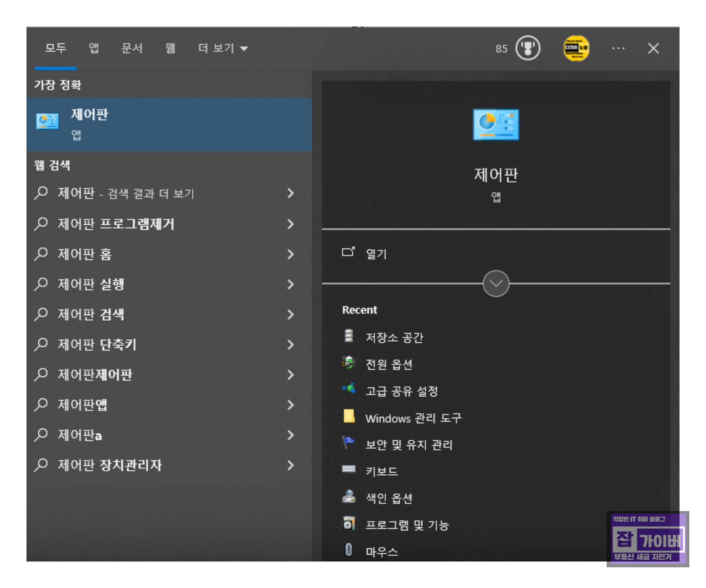Click the yellow user profile avatar
This screenshot has height=588, width=706.
(x=576, y=48)
